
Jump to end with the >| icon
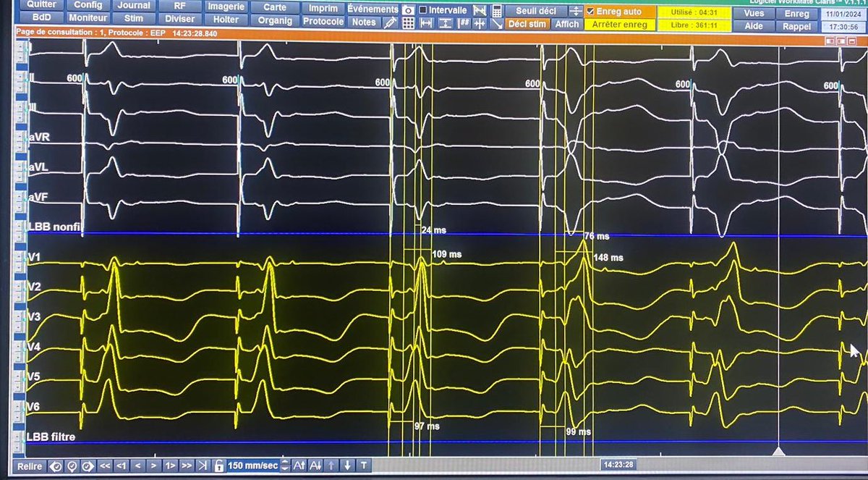(203, 466)
